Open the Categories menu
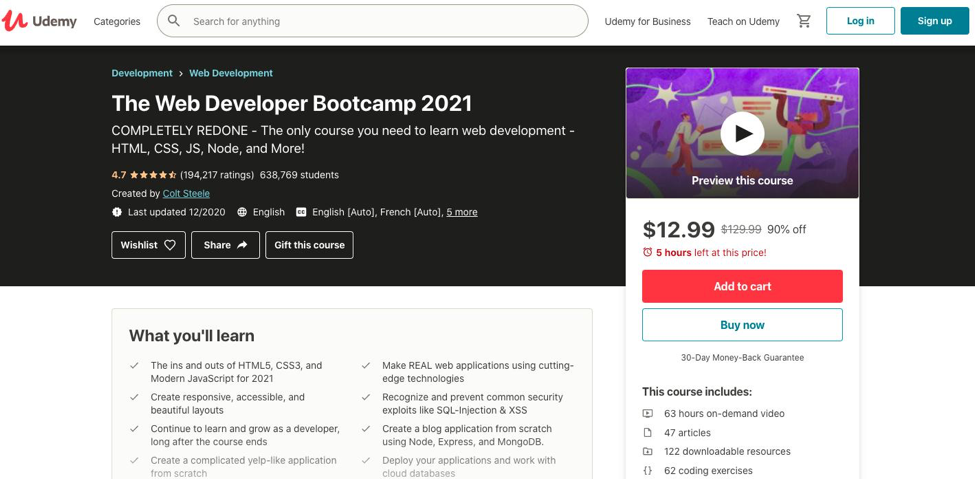 click(x=117, y=21)
